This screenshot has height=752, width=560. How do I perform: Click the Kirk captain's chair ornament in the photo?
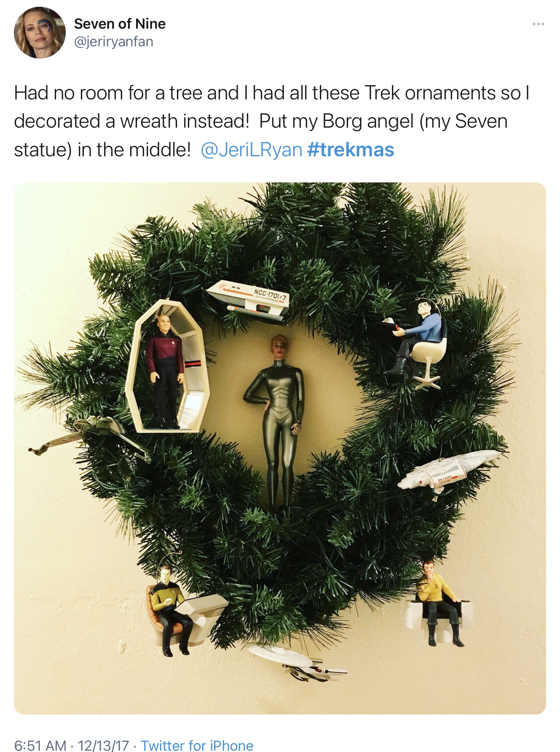(x=438, y=605)
